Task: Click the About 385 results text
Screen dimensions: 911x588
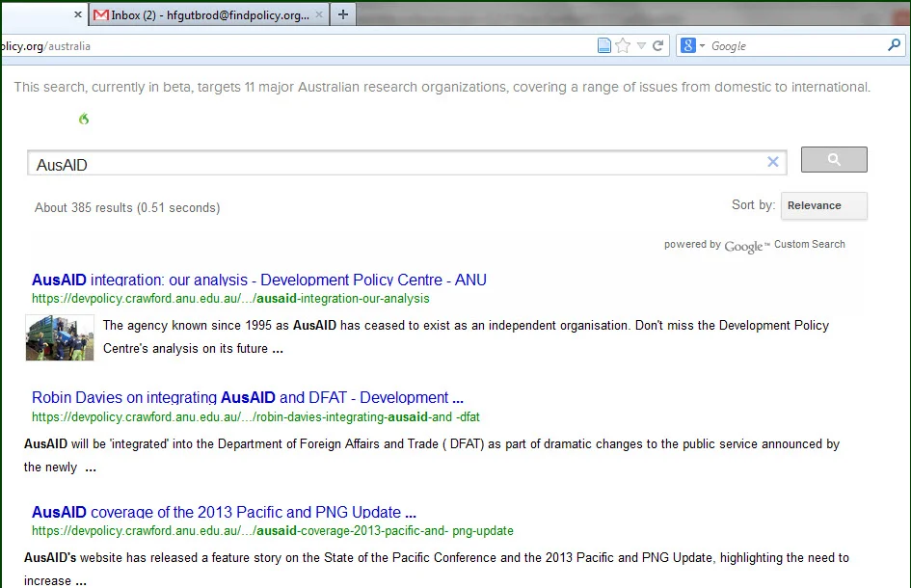Action: [127, 208]
